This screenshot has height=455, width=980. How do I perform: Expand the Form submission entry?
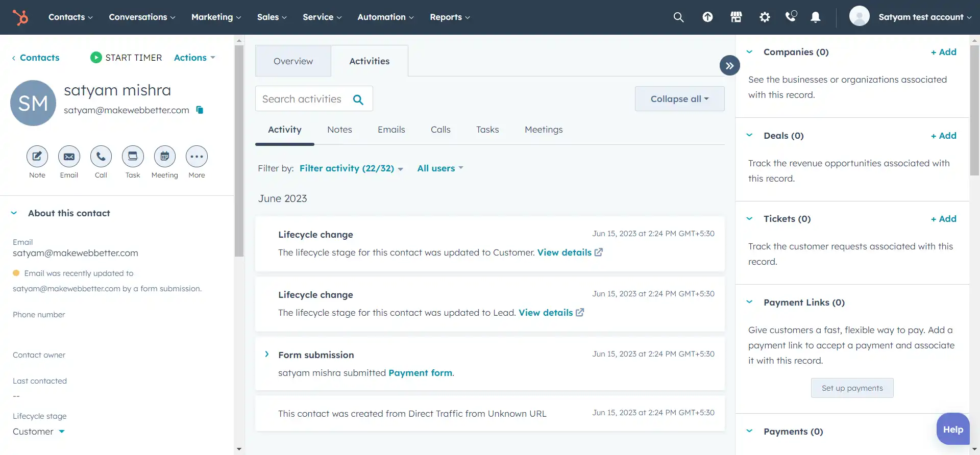point(266,354)
